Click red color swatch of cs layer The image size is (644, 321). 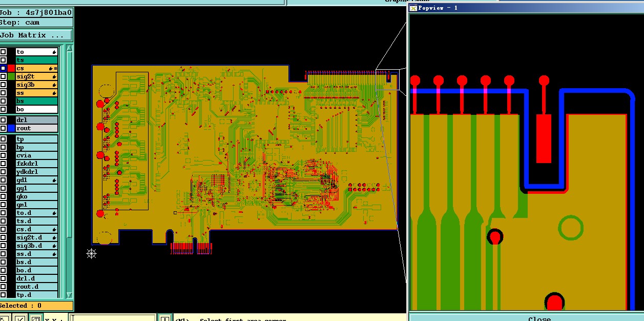click(x=11, y=68)
